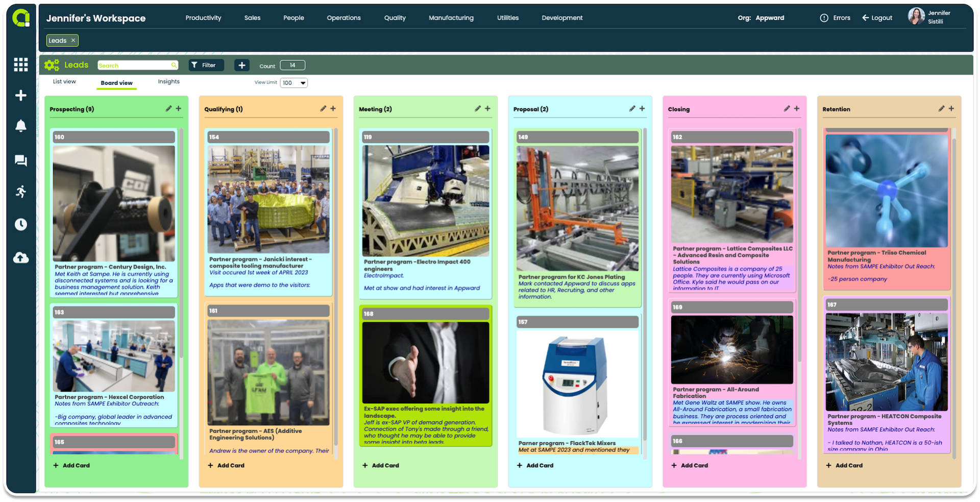Open the chat messages icon in sidebar
980x502 pixels.
pyautogui.click(x=21, y=161)
